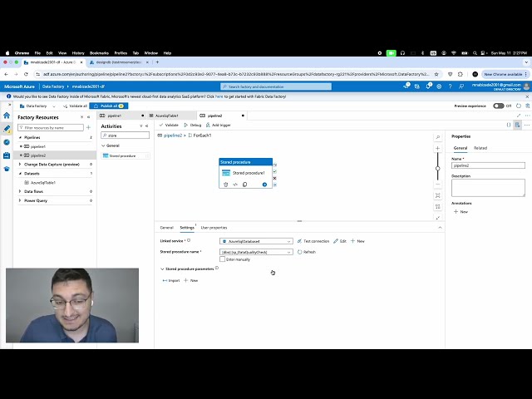Open the Learning center graduation cap icon

(7, 169)
